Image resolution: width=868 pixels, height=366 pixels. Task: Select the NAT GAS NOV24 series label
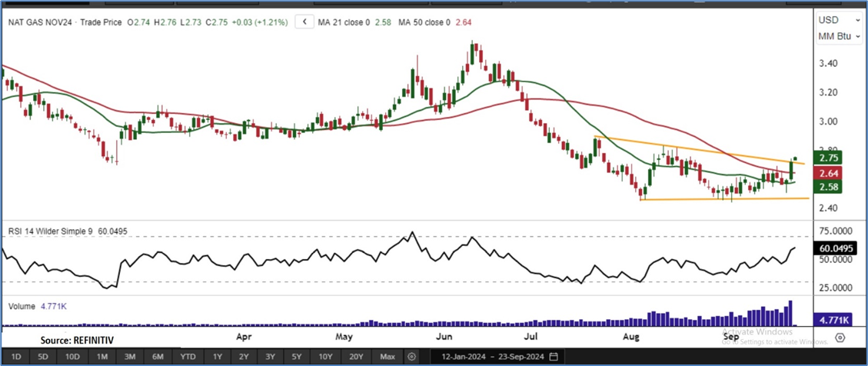(39, 23)
